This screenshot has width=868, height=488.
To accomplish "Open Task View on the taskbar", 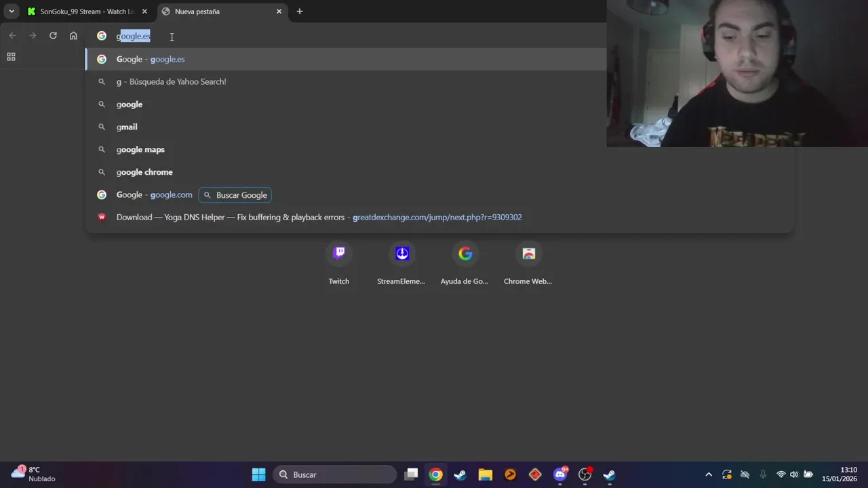I will [x=411, y=474].
